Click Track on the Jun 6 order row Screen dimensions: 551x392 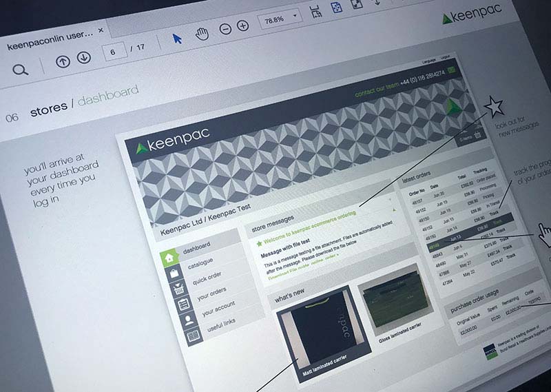501,230
